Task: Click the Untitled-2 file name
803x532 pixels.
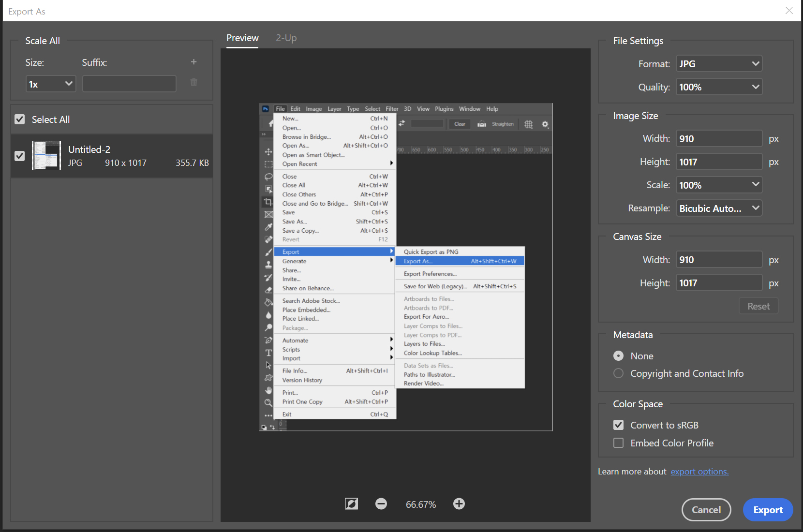Action: tap(89, 149)
